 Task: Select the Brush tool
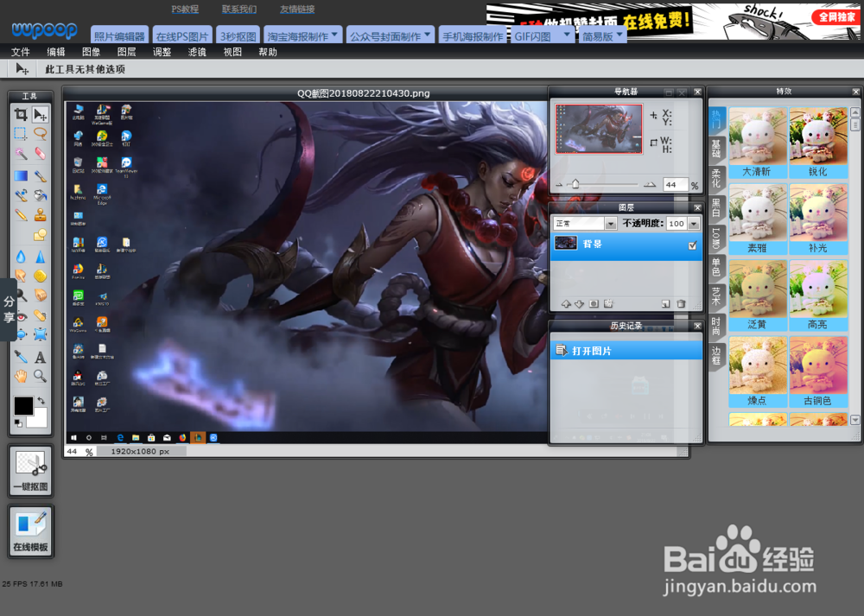tap(41, 176)
